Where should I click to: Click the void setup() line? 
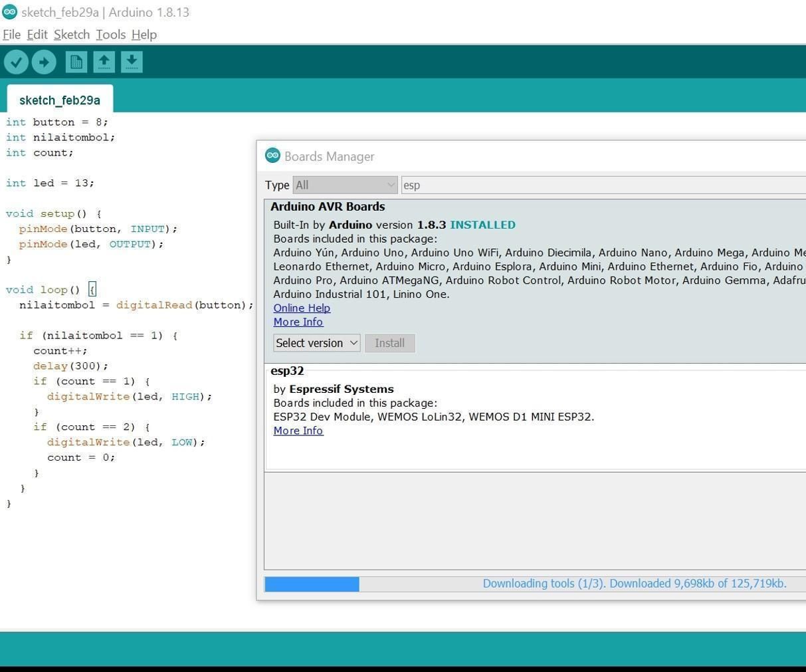tap(54, 214)
